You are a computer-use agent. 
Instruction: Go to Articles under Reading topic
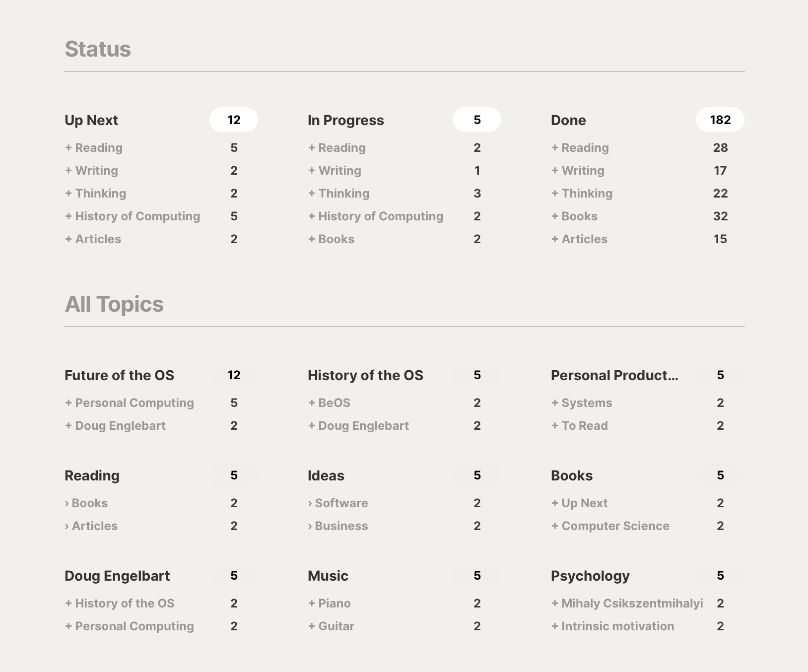[91, 526]
